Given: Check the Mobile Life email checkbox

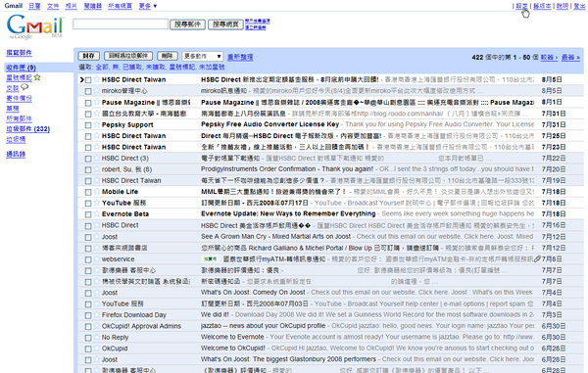Looking at the screenshot, I should tap(88, 192).
